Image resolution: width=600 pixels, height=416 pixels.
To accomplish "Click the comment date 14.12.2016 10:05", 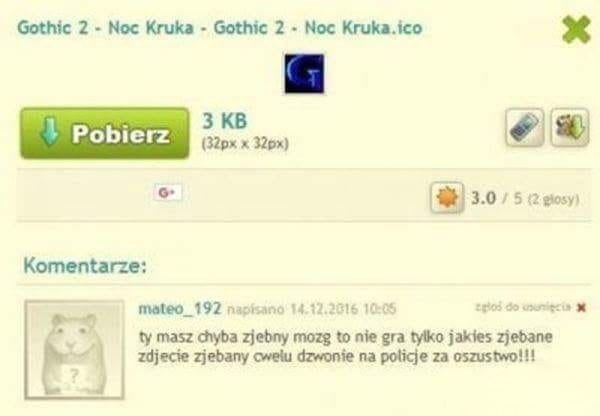I will [x=343, y=309].
